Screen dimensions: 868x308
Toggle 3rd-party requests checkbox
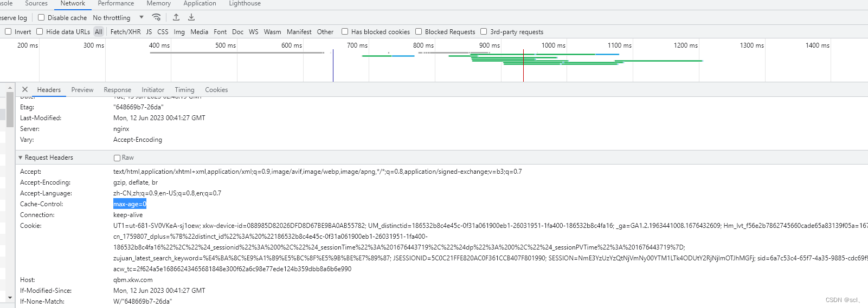pos(484,31)
